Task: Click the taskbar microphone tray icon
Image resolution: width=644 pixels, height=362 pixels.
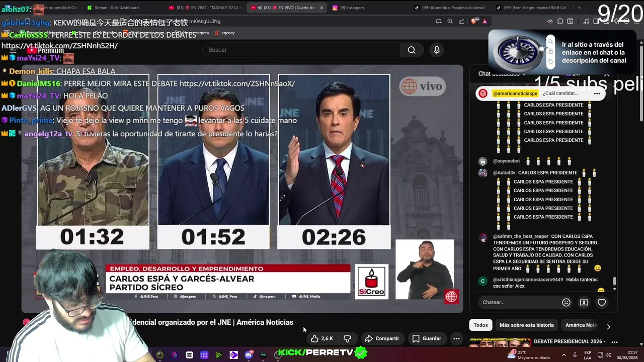Action: (x=575, y=355)
